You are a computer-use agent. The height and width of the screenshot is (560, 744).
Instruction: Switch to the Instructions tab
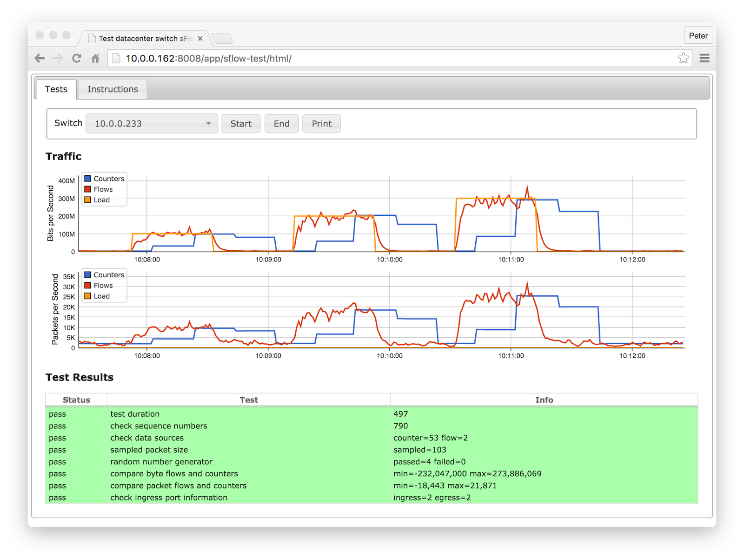pyautogui.click(x=113, y=89)
